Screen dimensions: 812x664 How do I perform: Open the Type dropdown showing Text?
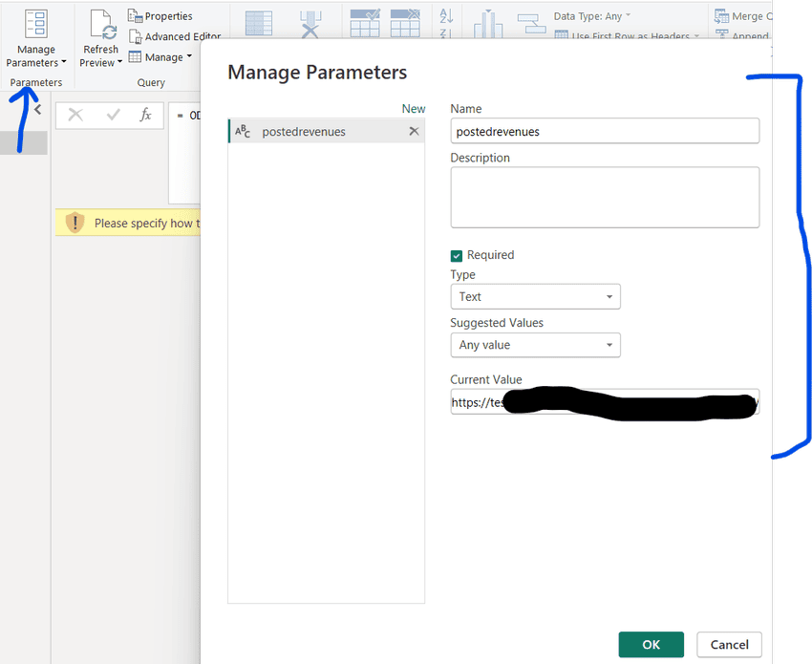535,296
